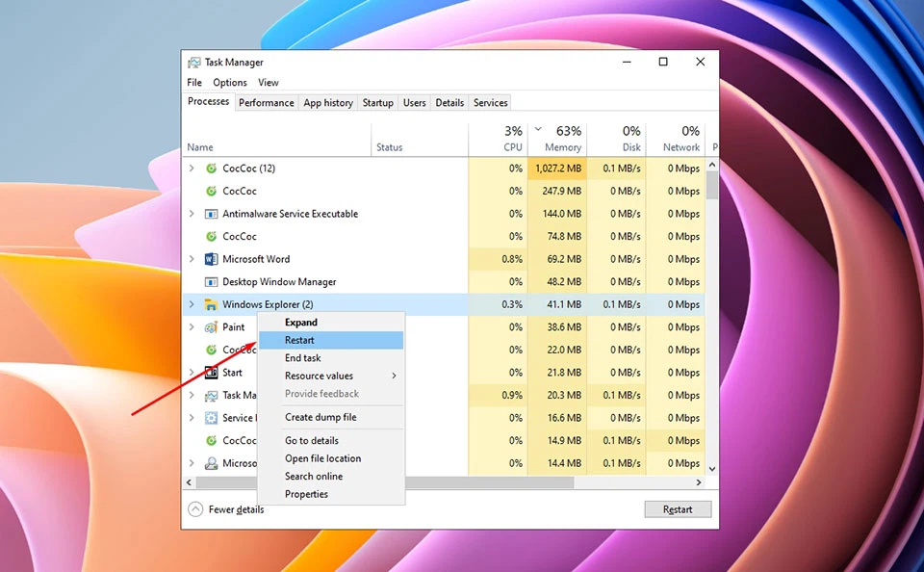Click the 48.2 MB memory value

(564, 282)
